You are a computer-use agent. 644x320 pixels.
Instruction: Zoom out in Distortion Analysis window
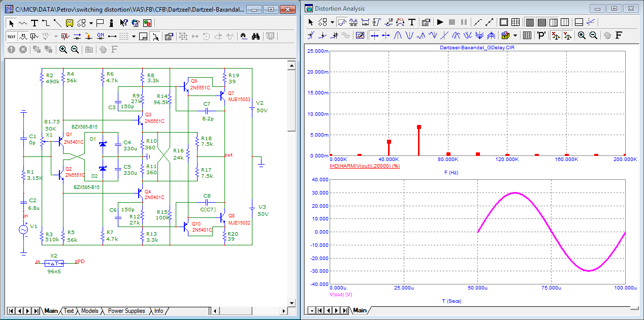[x=593, y=36]
